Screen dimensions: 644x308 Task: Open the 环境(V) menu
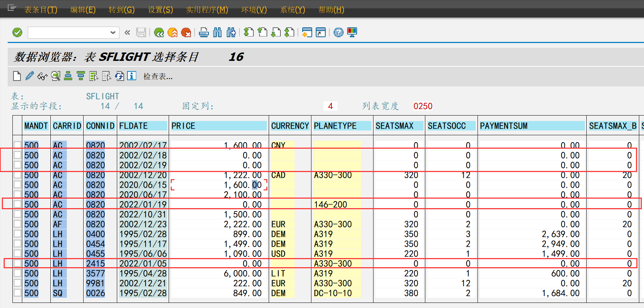[254, 9]
